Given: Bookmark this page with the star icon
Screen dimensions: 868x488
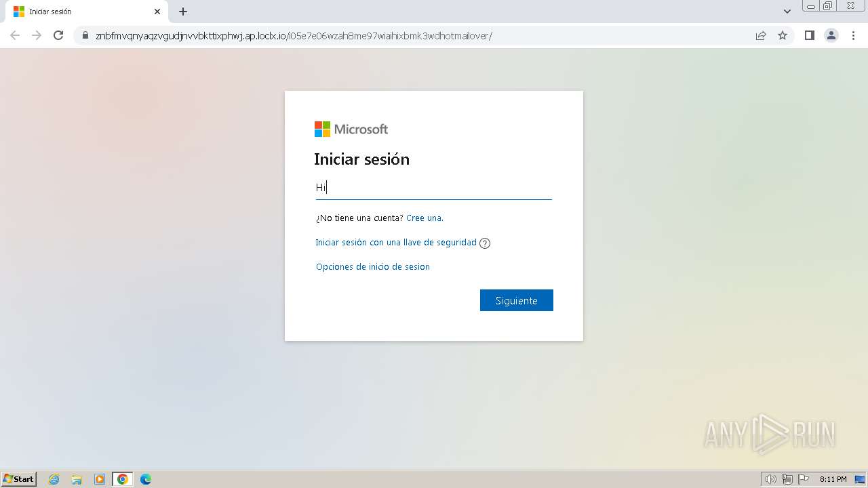Looking at the screenshot, I should click(783, 36).
